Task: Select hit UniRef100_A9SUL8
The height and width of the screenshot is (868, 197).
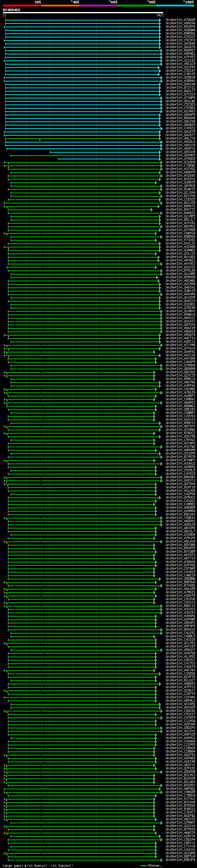Action: click(x=180, y=142)
